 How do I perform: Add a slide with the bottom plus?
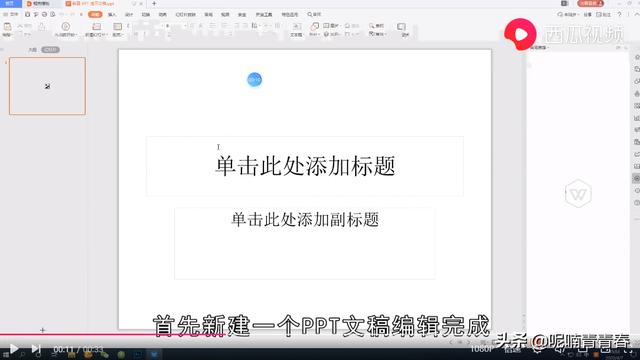[42, 330]
